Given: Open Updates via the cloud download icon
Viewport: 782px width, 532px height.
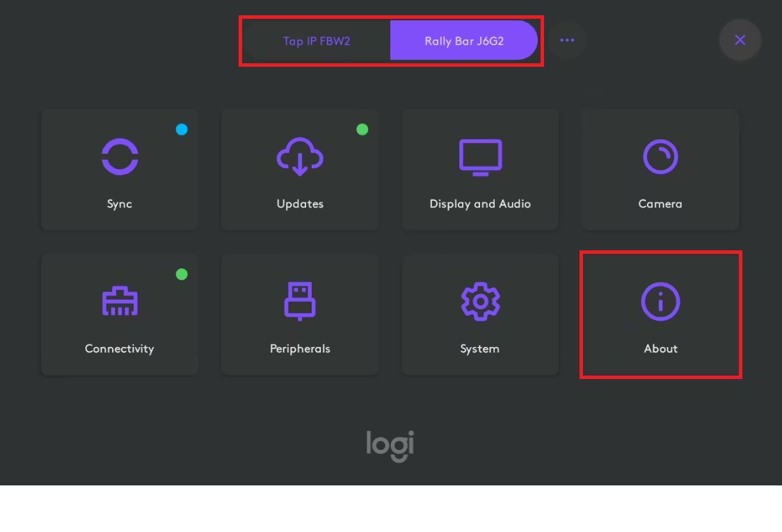Looking at the screenshot, I should (x=299, y=157).
